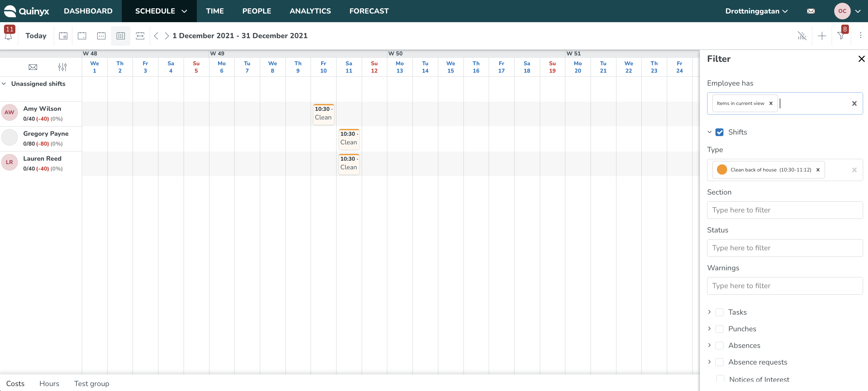Screen dimensions: 868x391
Task: Open the Dashboard tab
Action: pyautogui.click(x=88, y=11)
